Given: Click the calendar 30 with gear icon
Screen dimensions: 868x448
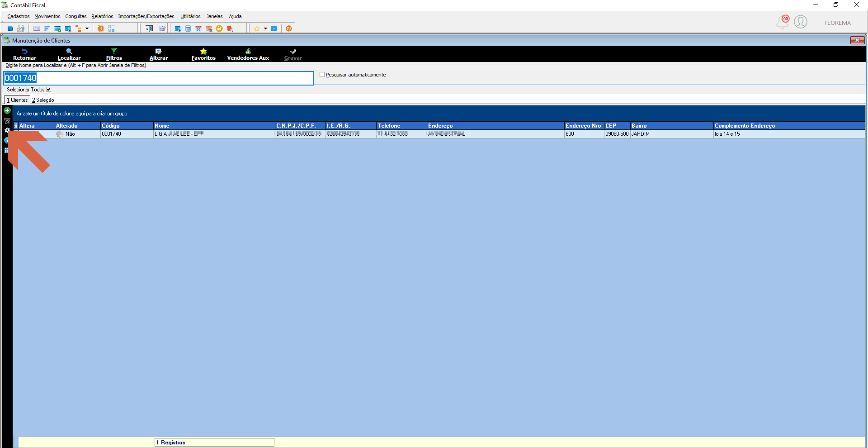Looking at the screenshot, I should 209,29.
